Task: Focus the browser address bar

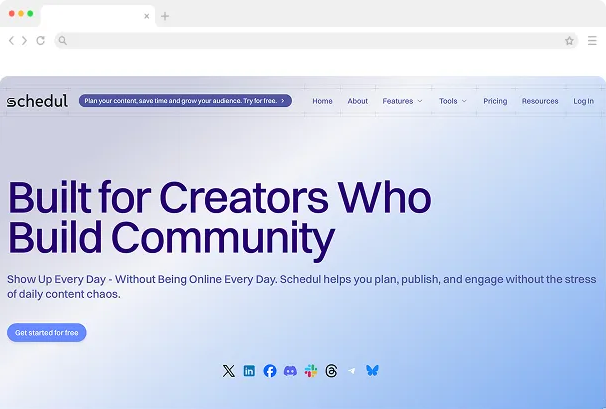Action: tap(316, 41)
